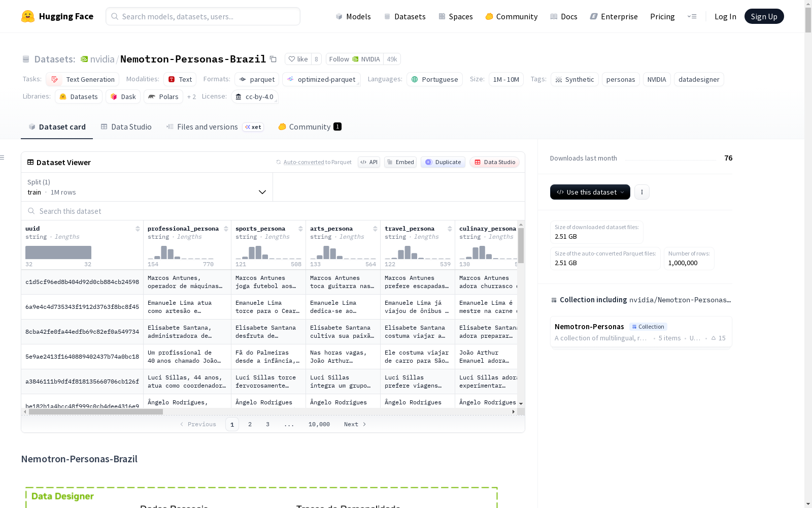Open the API button in Dataset Viewer

click(x=369, y=162)
